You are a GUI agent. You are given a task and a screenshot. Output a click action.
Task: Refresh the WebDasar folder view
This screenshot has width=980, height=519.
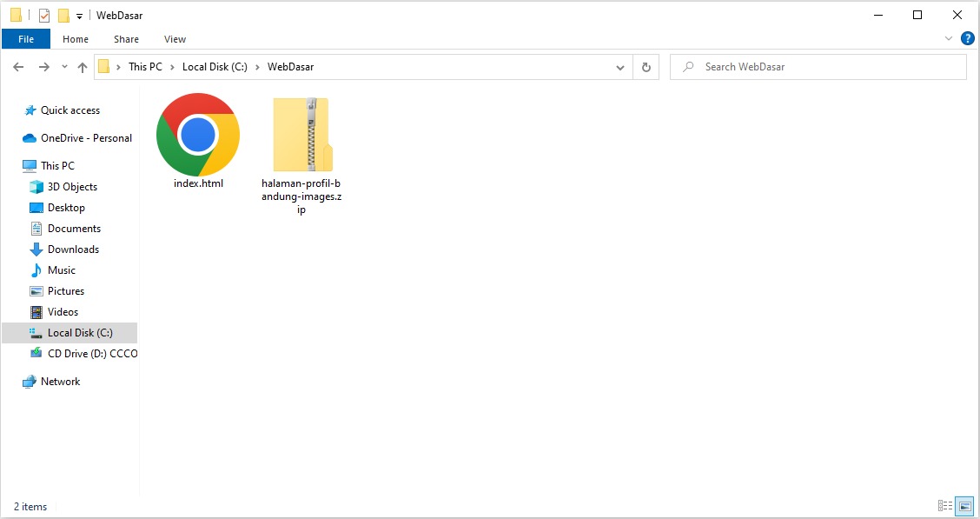[646, 67]
